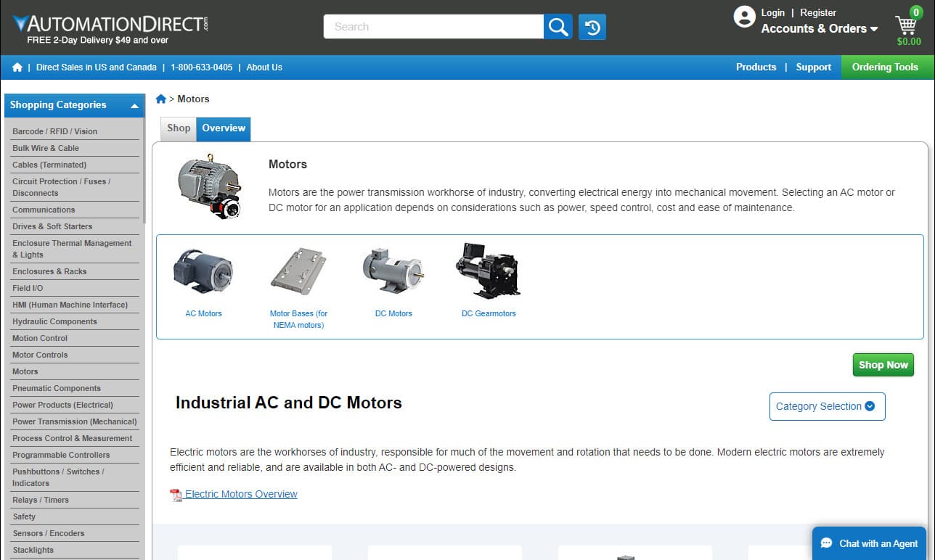
Task: Open the Electric Motors Overview PDF icon
Action: click(175, 494)
